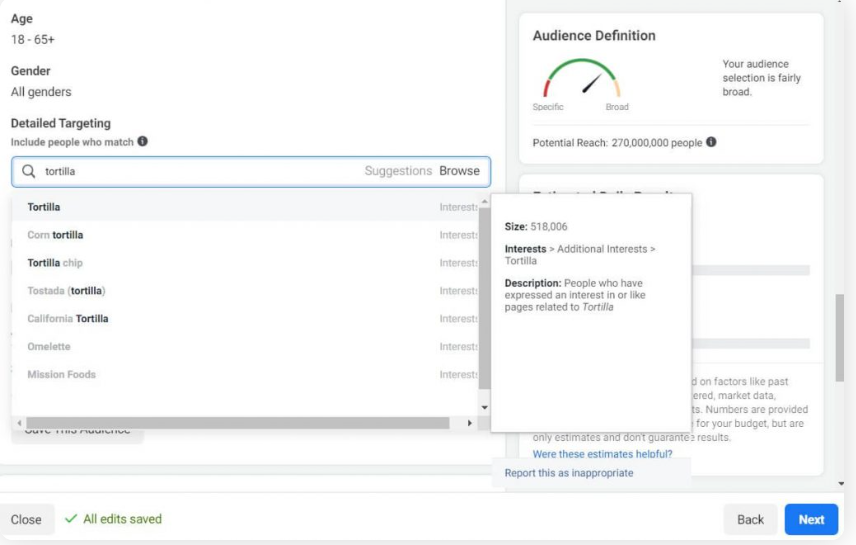Choose the Omelette interest suggestion
Image resolution: width=856 pixels, height=545 pixels.
[49, 347]
